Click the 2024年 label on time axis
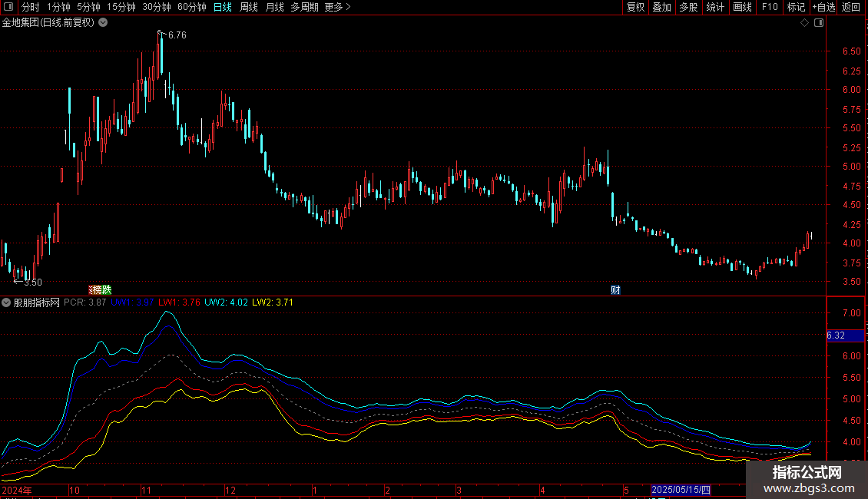868x499 pixels. pos(17,490)
